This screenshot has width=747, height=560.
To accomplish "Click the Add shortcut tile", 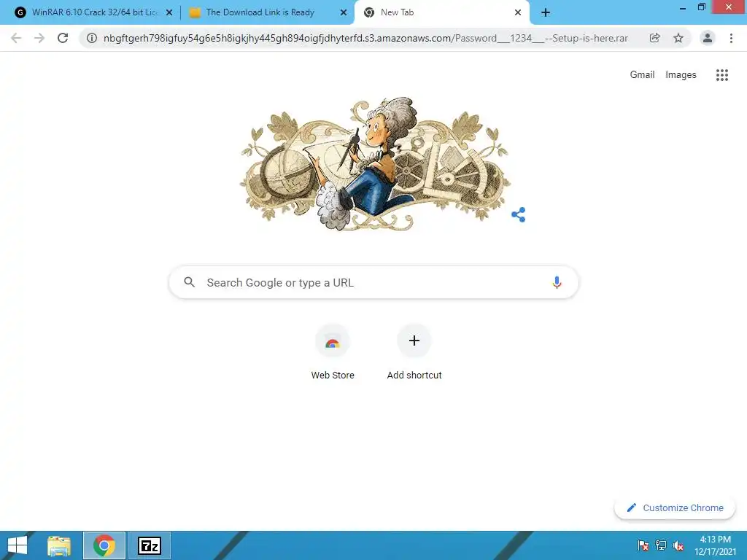I will click(x=414, y=351).
